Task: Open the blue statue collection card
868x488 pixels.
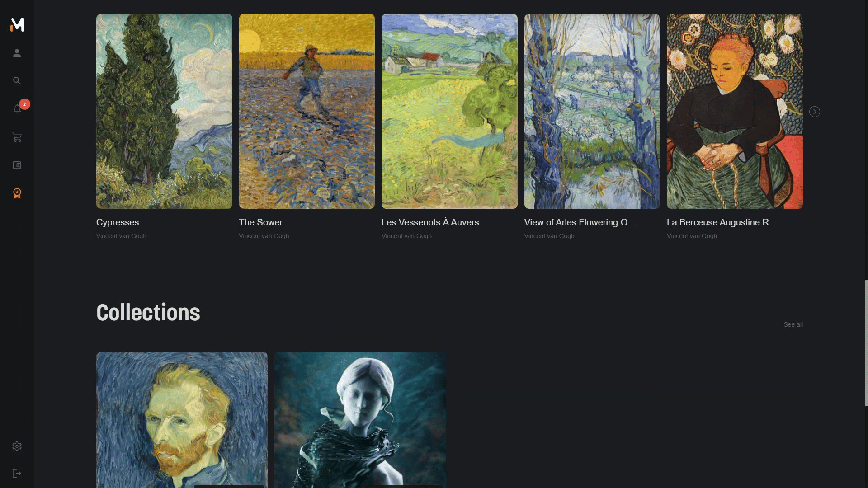Action: (x=360, y=420)
